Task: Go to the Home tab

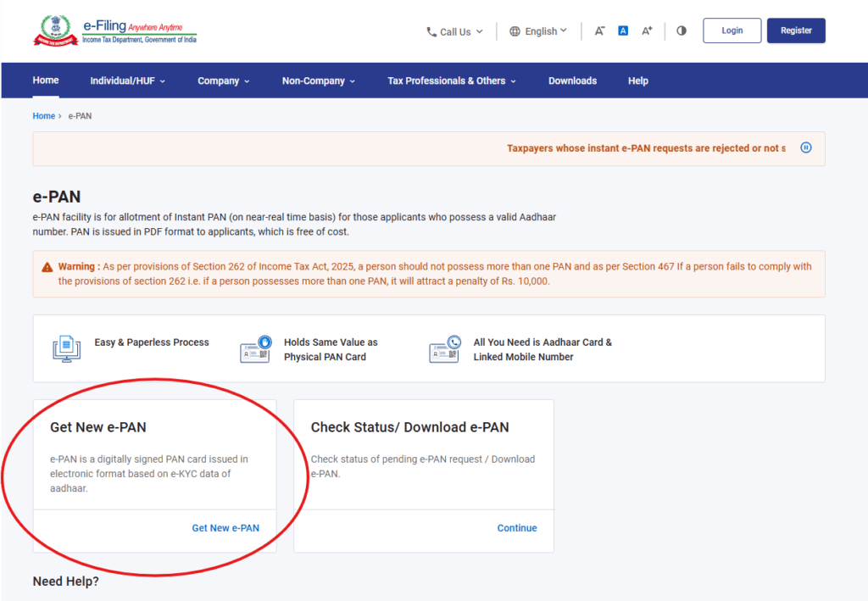Action: [x=46, y=81]
